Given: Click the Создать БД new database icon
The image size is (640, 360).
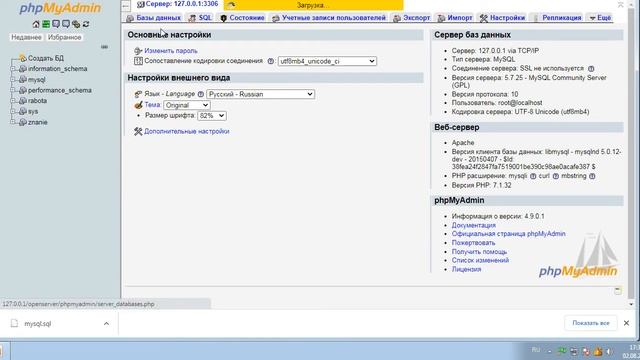Looking at the screenshot, I should click(23, 58).
